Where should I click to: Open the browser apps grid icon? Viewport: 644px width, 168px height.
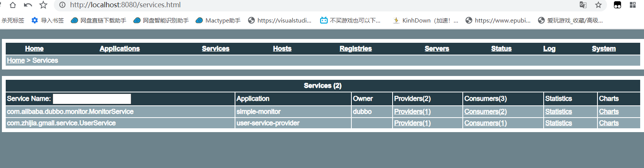point(633,5)
